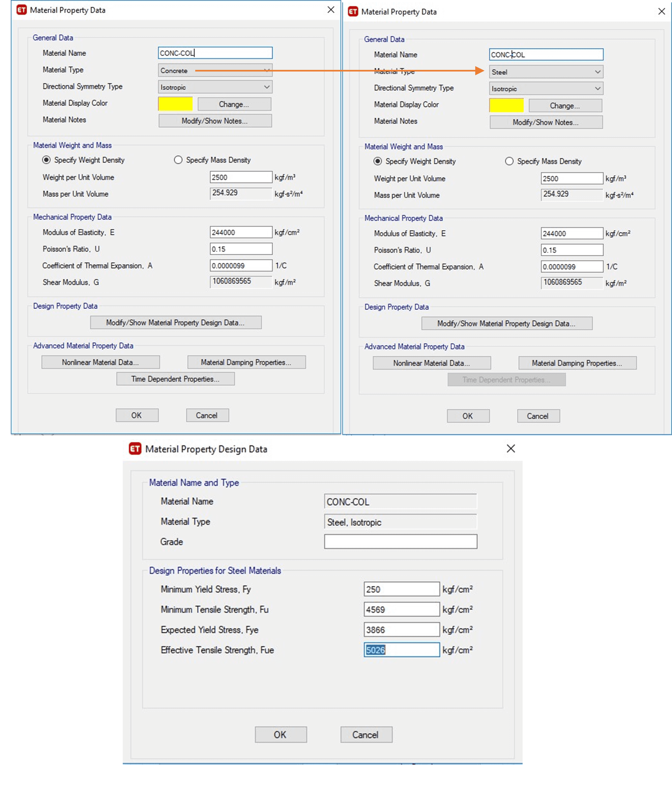Click yellow Material Display Color swatch in right window
The image size is (672, 800).
tap(506, 106)
